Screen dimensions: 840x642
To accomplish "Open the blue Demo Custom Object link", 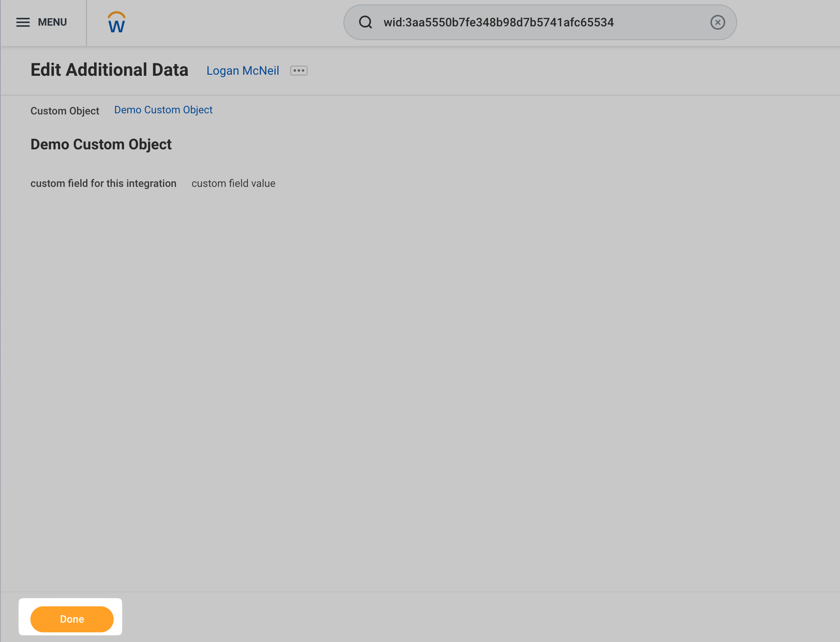I will tap(163, 110).
